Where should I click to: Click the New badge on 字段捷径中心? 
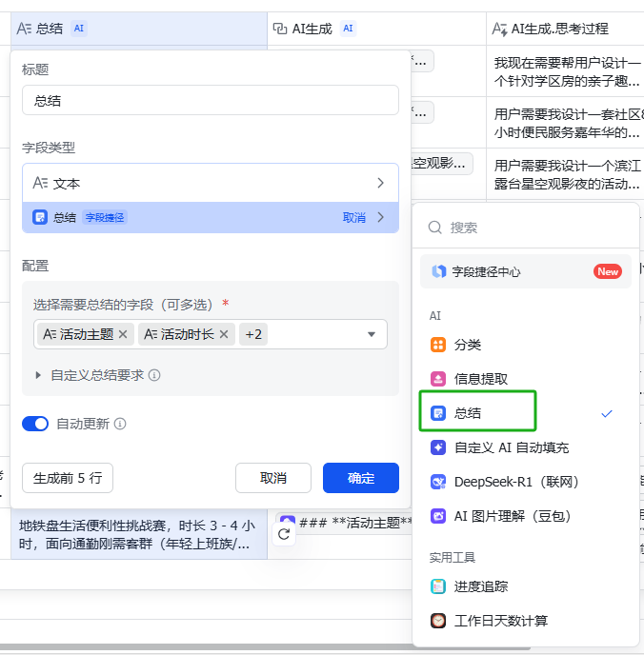pos(608,271)
